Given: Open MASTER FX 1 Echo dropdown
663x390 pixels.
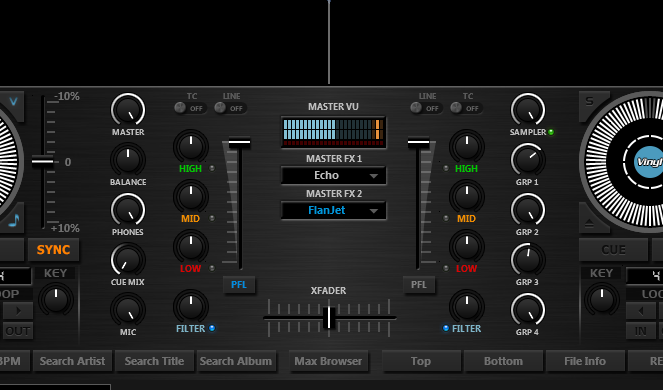Looking at the screenshot, I should 334,175.
